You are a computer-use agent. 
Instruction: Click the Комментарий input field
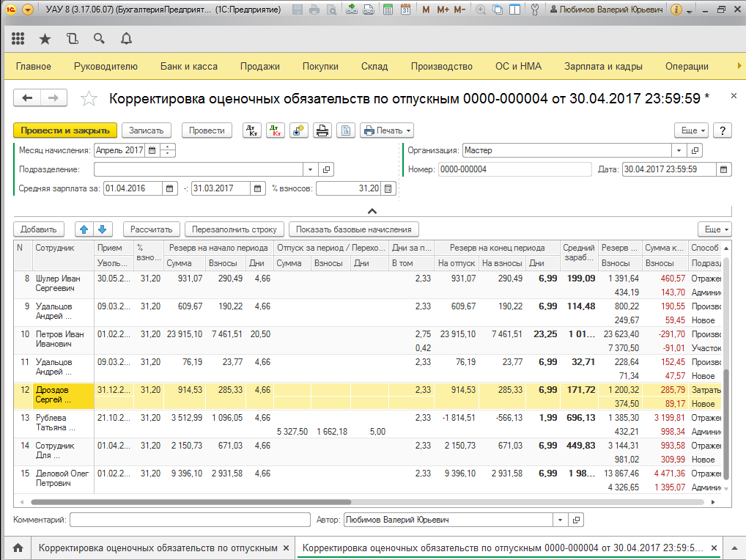tap(190, 520)
